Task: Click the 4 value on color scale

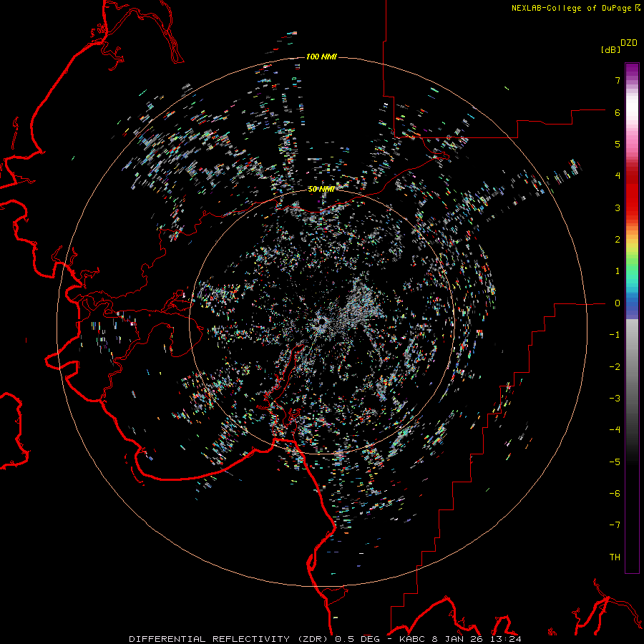Action: [x=618, y=176]
